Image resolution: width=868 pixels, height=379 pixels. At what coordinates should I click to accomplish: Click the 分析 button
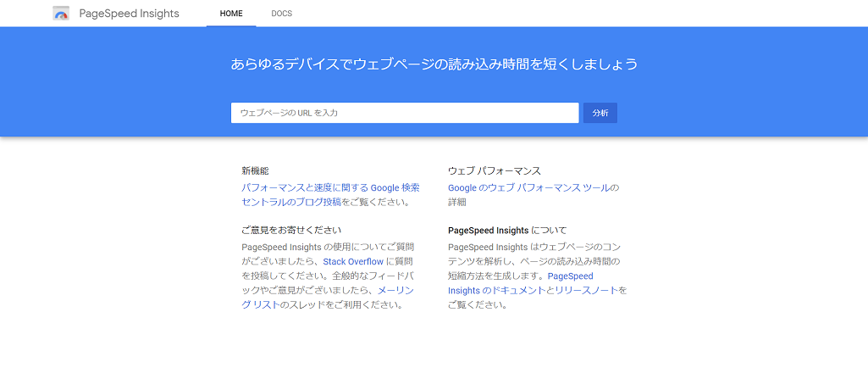[600, 113]
